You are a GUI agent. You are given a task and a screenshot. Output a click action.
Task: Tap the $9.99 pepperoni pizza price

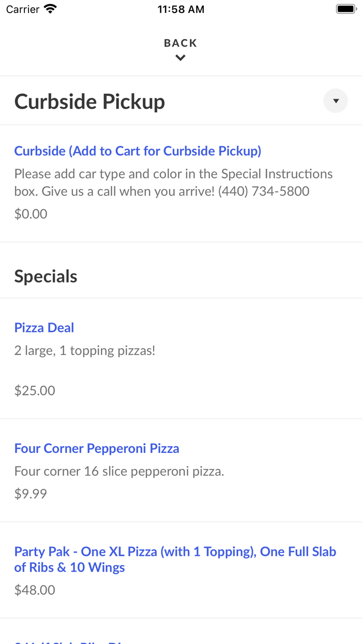coord(31,493)
